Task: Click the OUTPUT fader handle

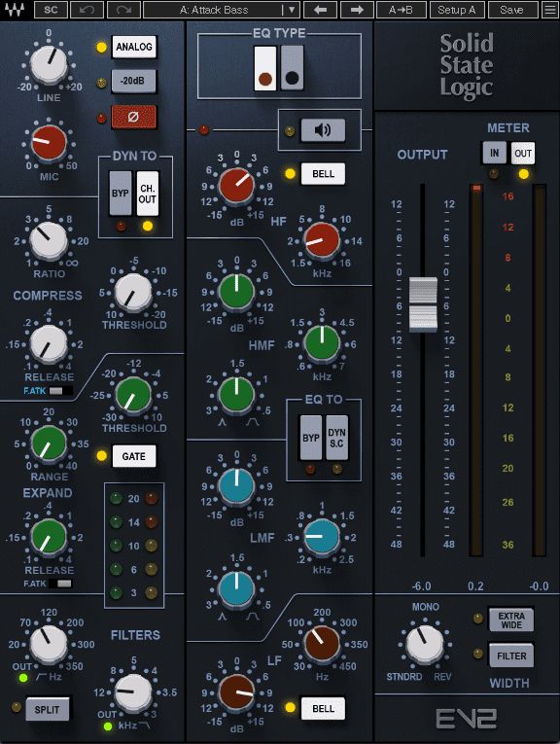Action: [x=423, y=304]
